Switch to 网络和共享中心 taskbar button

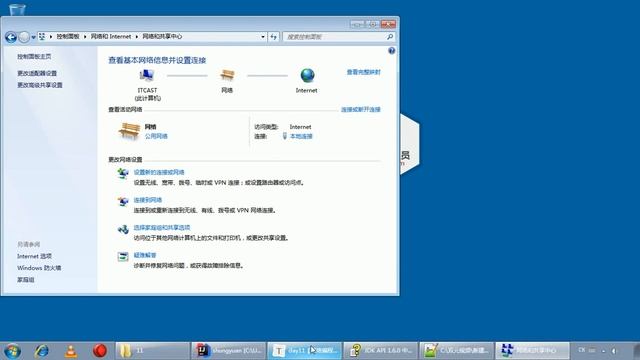[x=532, y=351]
